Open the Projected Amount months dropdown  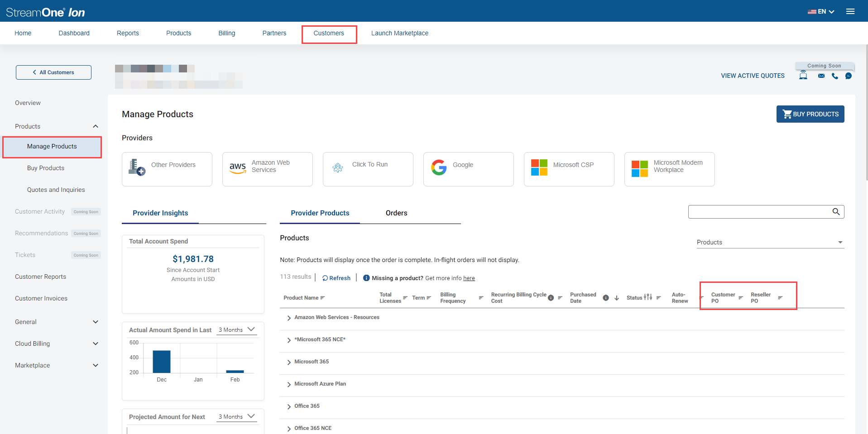(x=237, y=417)
